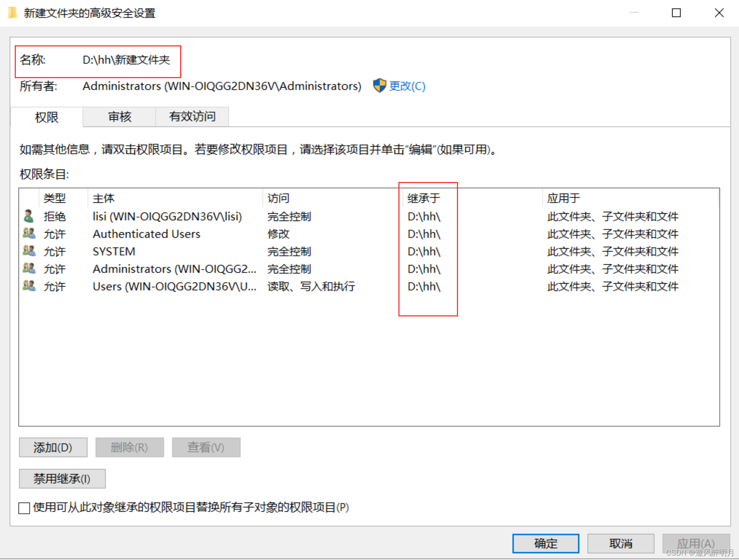Click the group icon beside Authenticated Users
The height and width of the screenshot is (560, 739).
pos(29,234)
